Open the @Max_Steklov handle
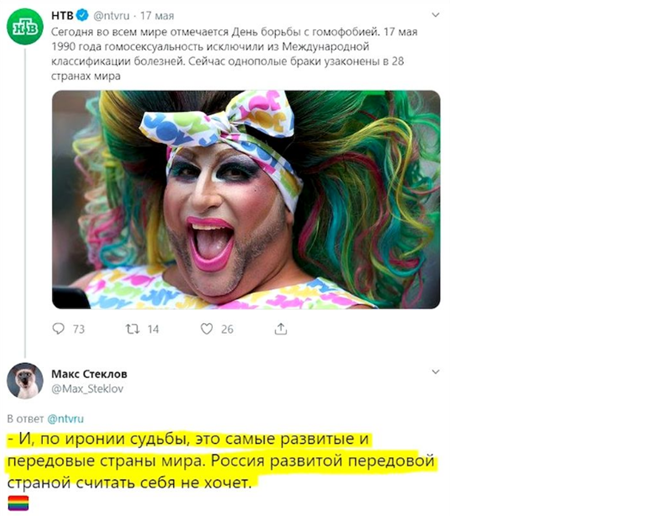 click(87, 389)
